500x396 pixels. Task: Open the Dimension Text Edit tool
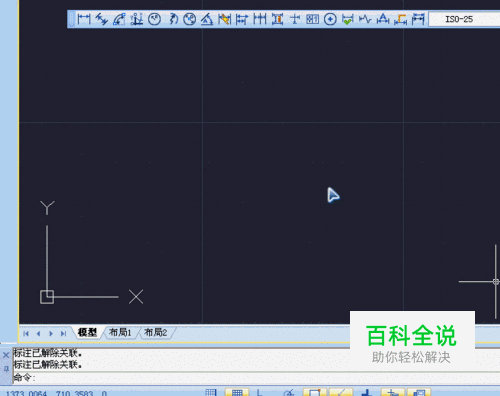(x=401, y=19)
